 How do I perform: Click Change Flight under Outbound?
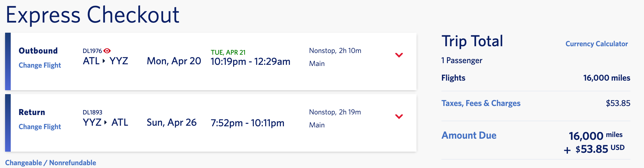point(40,65)
